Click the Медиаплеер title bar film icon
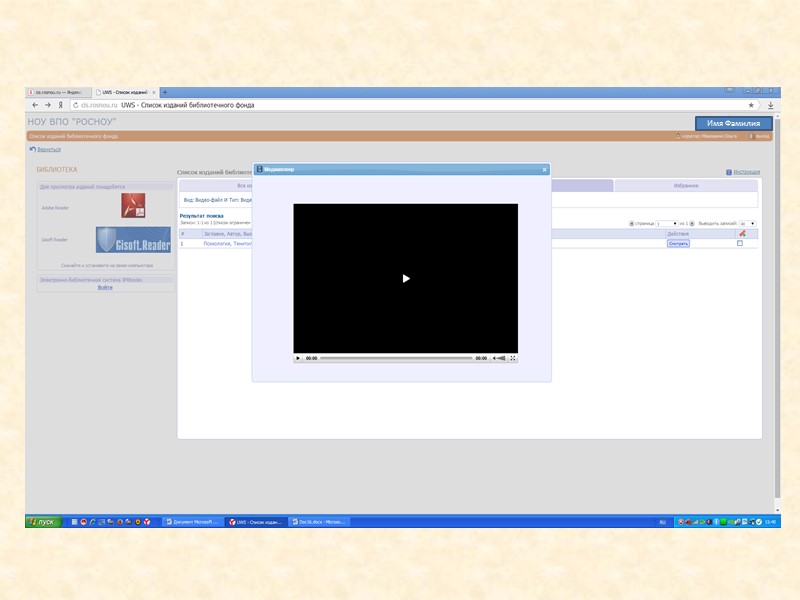This screenshot has height=600, width=800. [259, 169]
